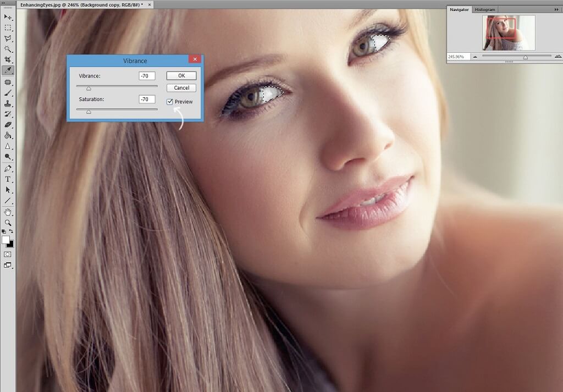Select the Dodge tool
This screenshot has height=392, width=563.
(8, 157)
